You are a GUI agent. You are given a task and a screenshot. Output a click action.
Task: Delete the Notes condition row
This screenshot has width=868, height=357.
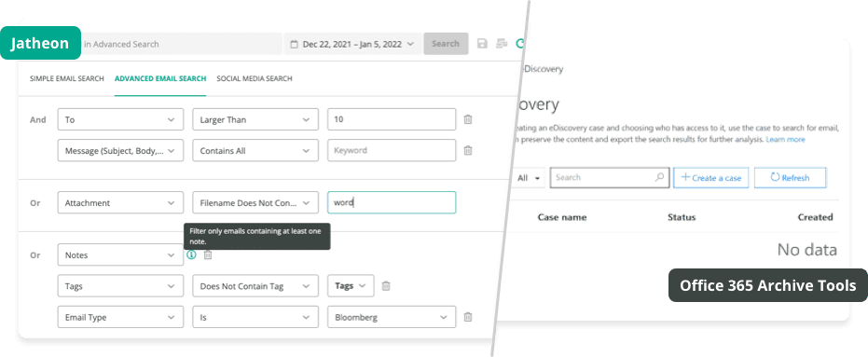point(208,255)
